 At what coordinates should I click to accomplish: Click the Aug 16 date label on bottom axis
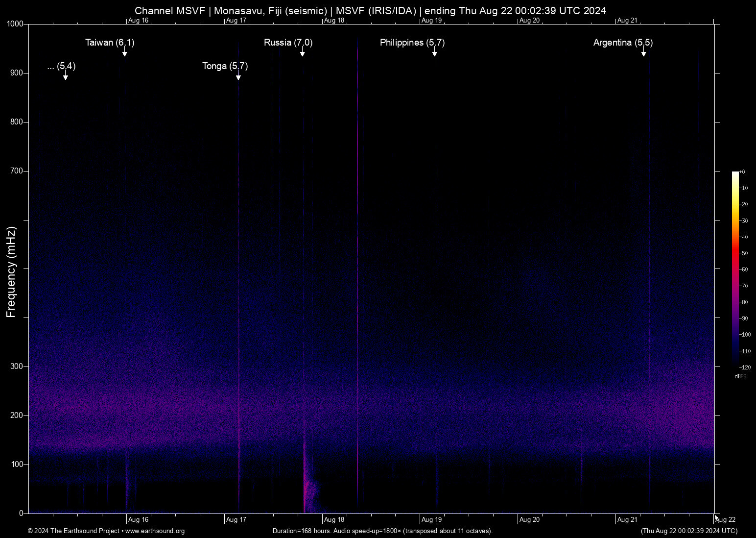coord(138,519)
